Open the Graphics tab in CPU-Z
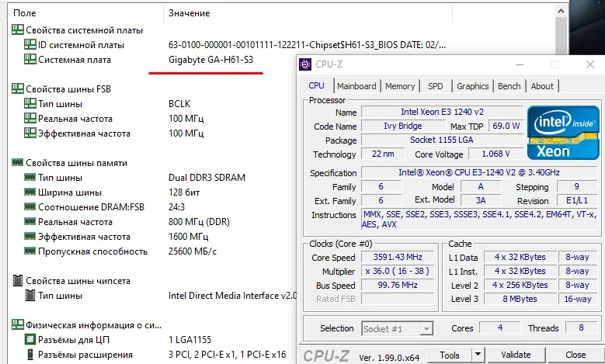605x364 pixels. coord(473,86)
